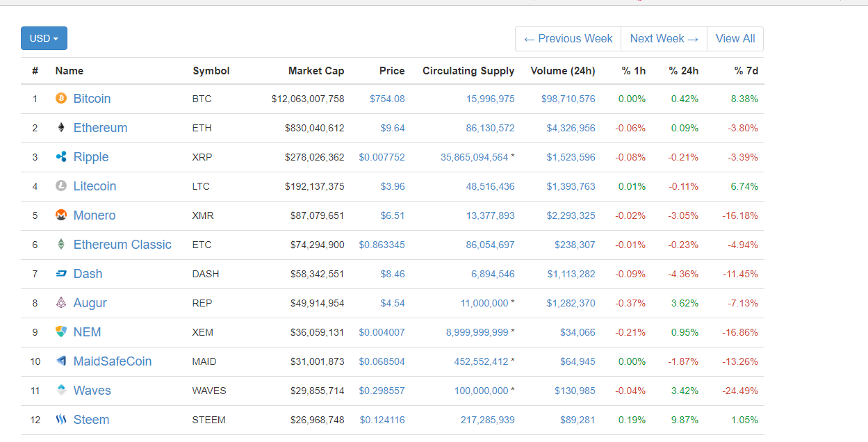Screen dimensions: 868x442
Task: Click Litecoin price $3.96
Action: click(x=393, y=186)
